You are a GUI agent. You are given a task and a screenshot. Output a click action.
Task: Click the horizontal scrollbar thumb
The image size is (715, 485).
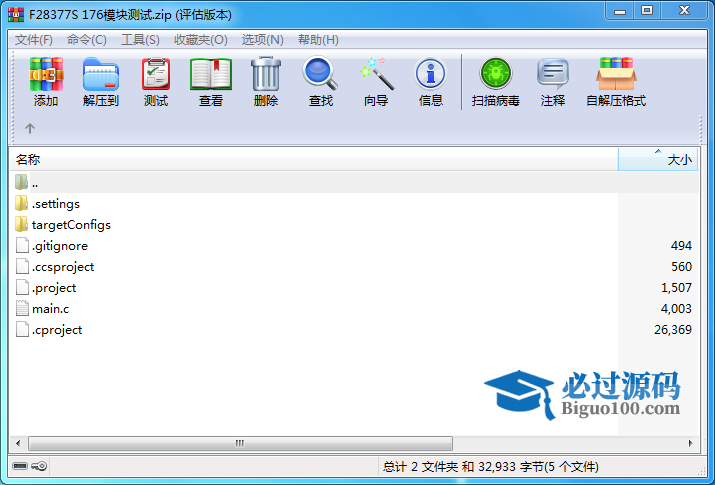point(239,442)
